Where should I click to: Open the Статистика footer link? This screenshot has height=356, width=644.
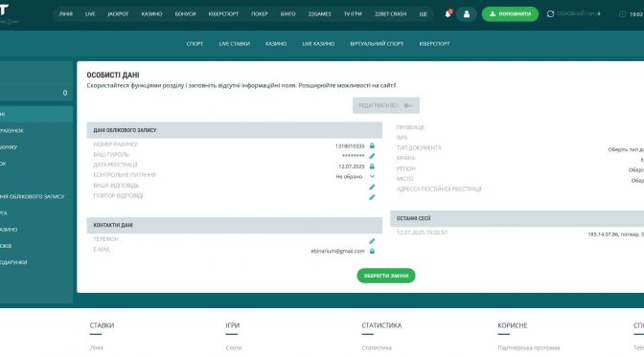[377, 347]
